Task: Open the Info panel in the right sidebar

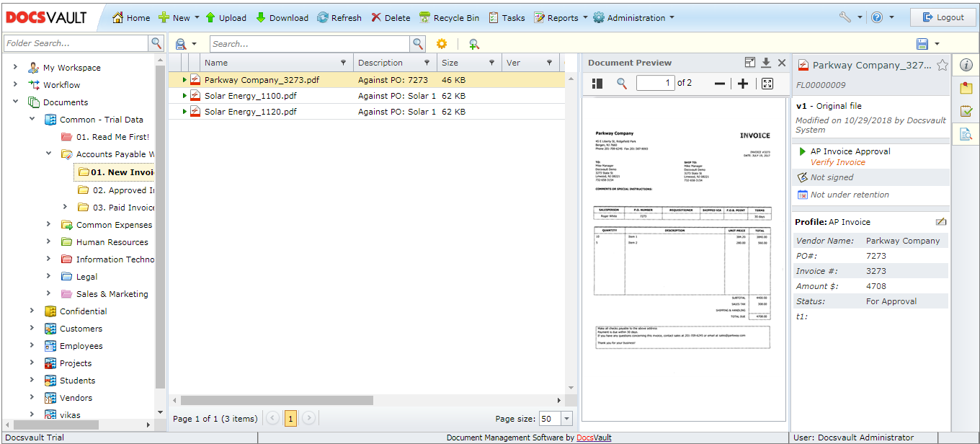Action: pyautogui.click(x=966, y=65)
